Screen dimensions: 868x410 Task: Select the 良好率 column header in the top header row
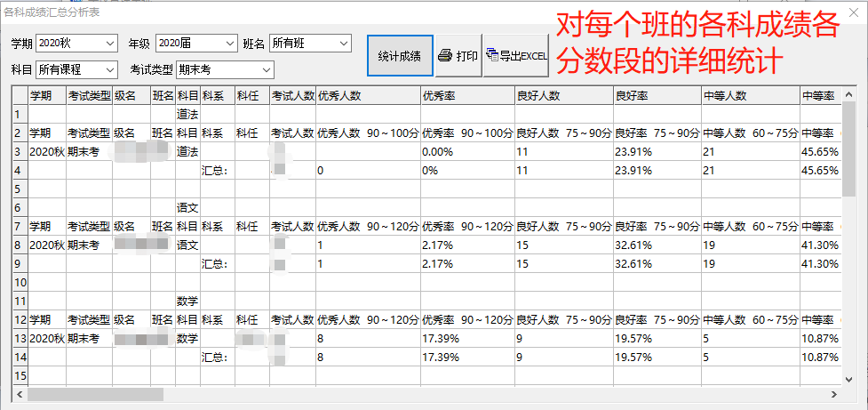pyautogui.click(x=657, y=96)
